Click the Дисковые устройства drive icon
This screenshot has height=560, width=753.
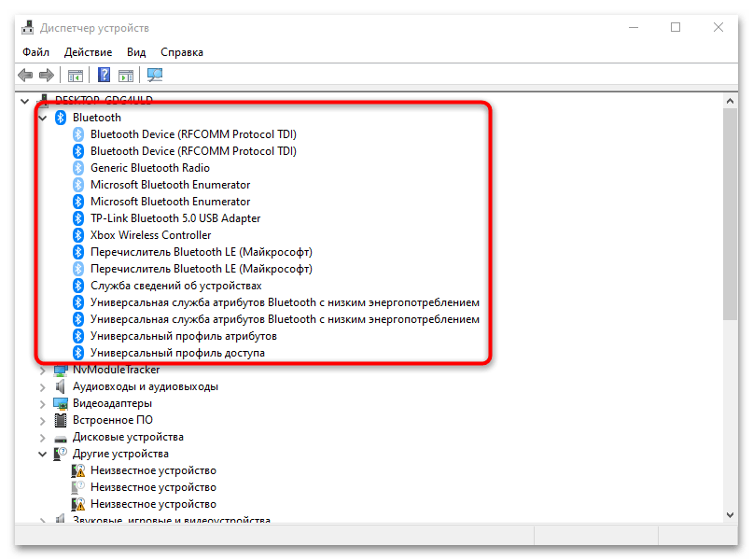pyautogui.click(x=61, y=438)
